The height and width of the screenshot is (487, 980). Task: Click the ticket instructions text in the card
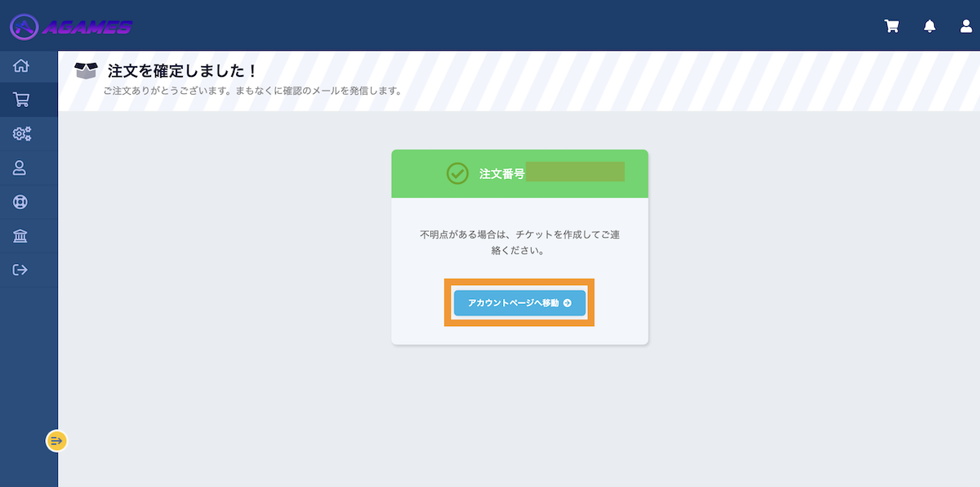[519, 241]
